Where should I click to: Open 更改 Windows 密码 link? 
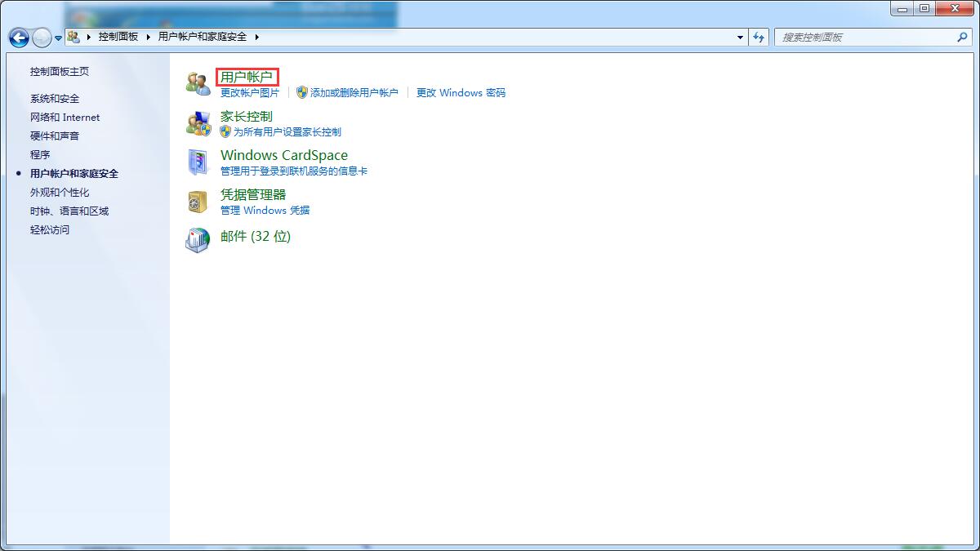(461, 93)
